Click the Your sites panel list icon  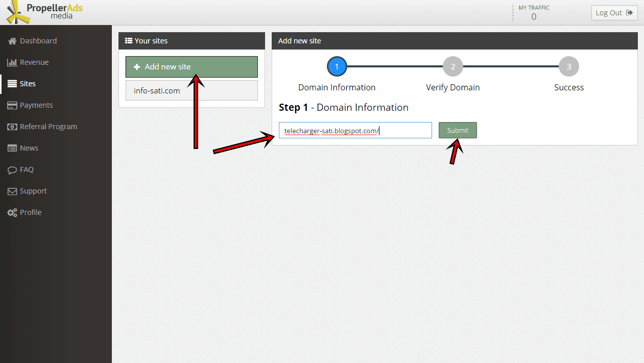[x=129, y=41]
